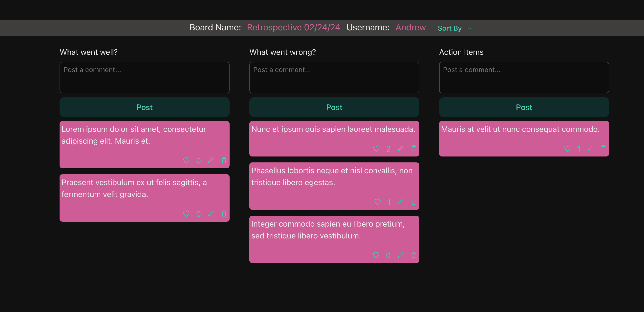Edit the 'Praesent vestibulum' comment with the pencil

(x=211, y=214)
